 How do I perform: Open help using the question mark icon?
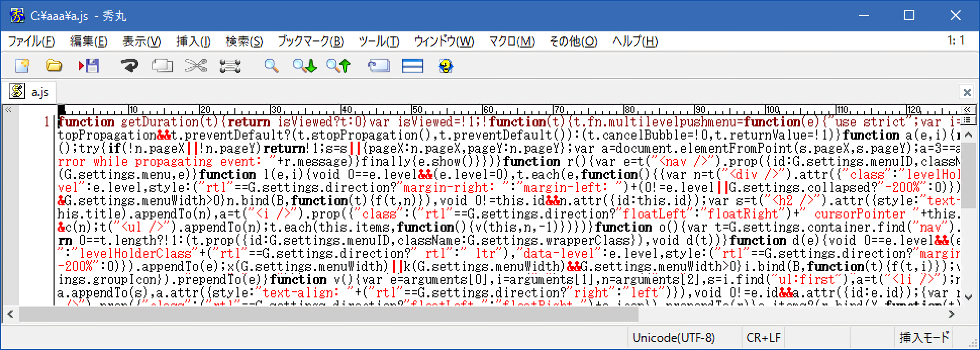[446, 66]
